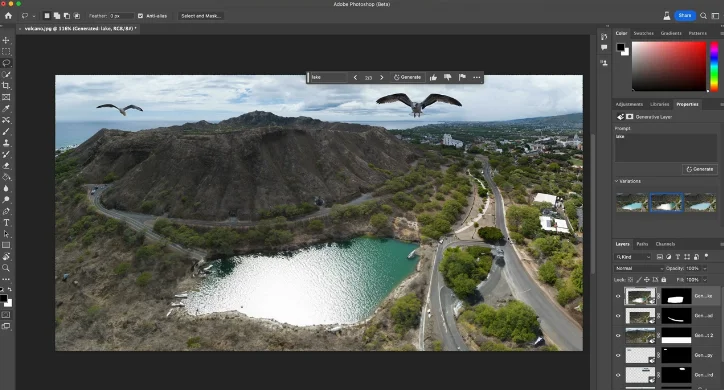Hide the Gen...ad layer
Screen dimensions: 724x390
pos(618,316)
